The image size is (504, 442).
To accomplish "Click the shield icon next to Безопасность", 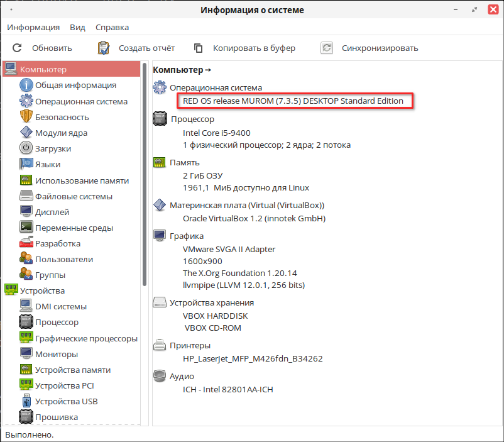I will pyautogui.click(x=26, y=116).
